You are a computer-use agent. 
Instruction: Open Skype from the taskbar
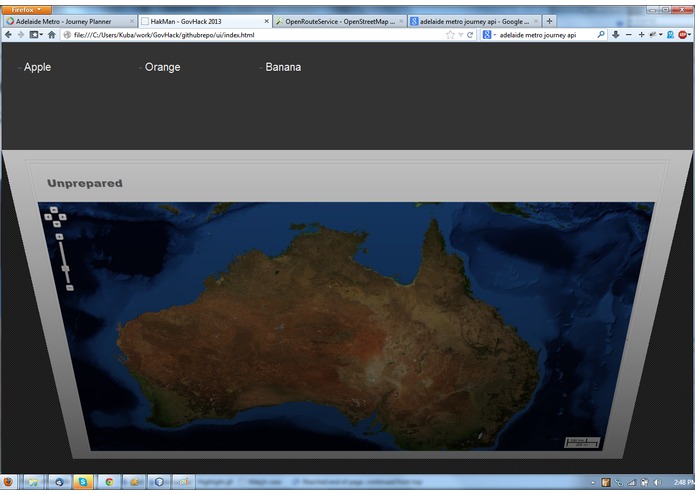(x=82, y=482)
